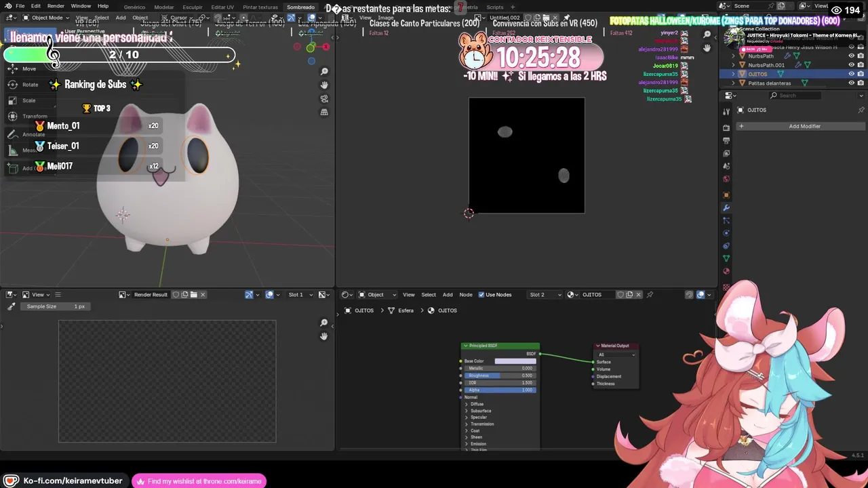This screenshot has width=868, height=488.
Task: Open the Edit menu
Action: pos(35,6)
